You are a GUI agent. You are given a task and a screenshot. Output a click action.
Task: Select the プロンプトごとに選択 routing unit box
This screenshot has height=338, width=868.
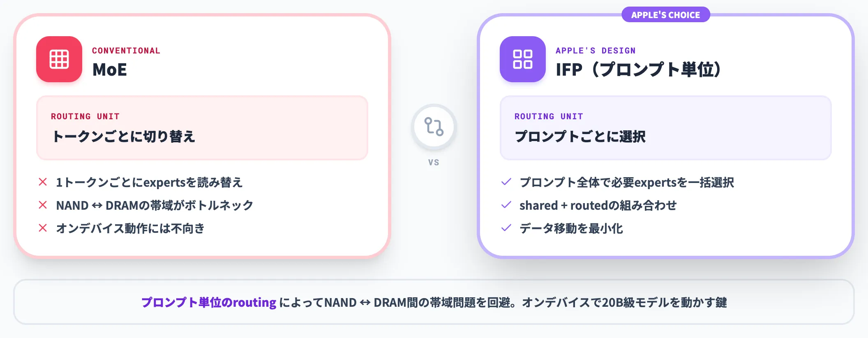pyautogui.click(x=666, y=128)
